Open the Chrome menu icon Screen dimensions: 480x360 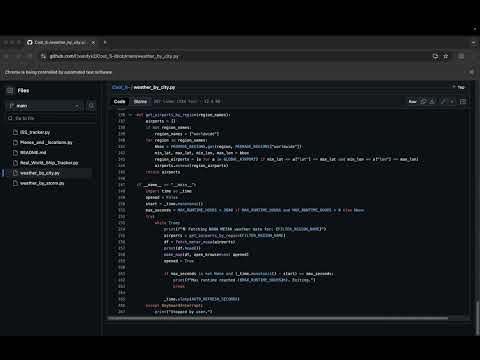461,56
